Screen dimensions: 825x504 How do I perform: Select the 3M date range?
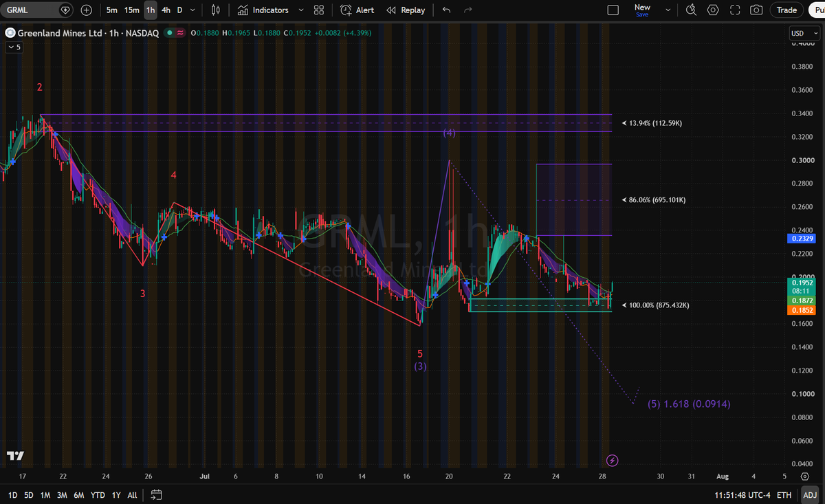[x=63, y=494]
